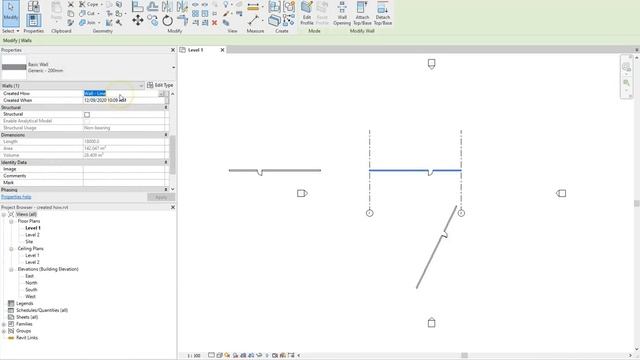640x360 pixels.
Task: Click the Measure Between Two References icon
Action: pos(253,20)
